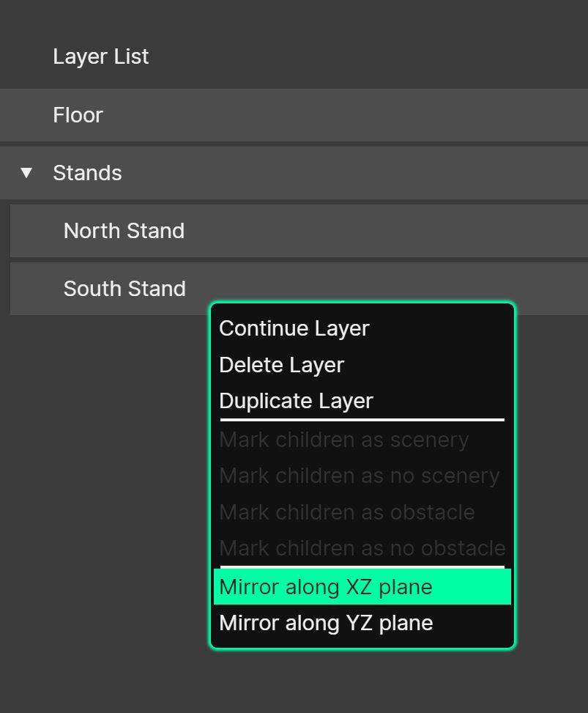The width and height of the screenshot is (588, 713).
Task: Choose Continue Layer from the context menu
Action: [294, 328]
